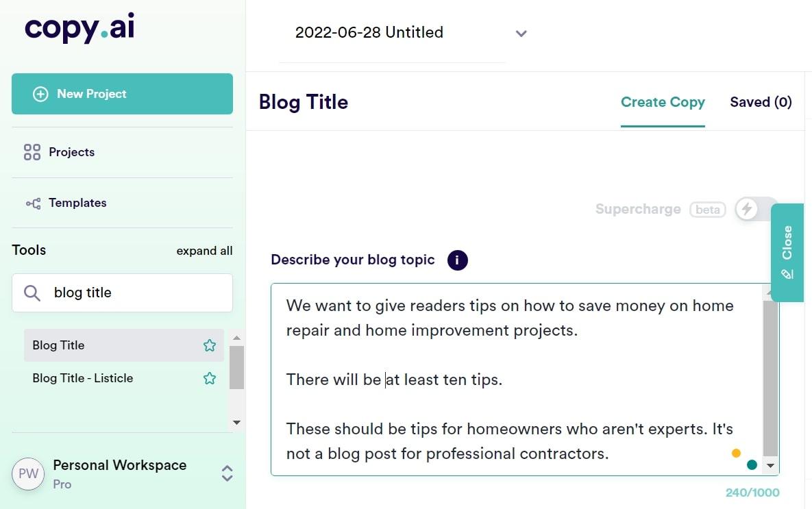The image size is (812, 509).
Task: Click the info icon beside blog topic label
Action: (x=457, y=260)
